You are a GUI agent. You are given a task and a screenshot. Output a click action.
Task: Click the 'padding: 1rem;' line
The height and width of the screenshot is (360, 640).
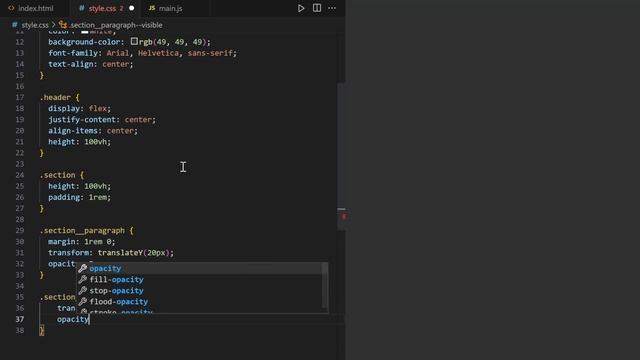coord(79,197)
